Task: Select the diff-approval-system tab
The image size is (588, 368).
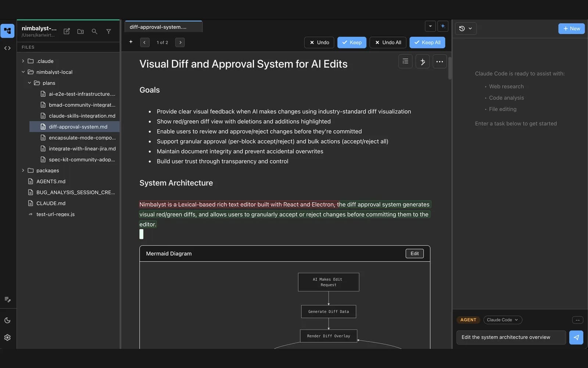Action: coord(164,27)
